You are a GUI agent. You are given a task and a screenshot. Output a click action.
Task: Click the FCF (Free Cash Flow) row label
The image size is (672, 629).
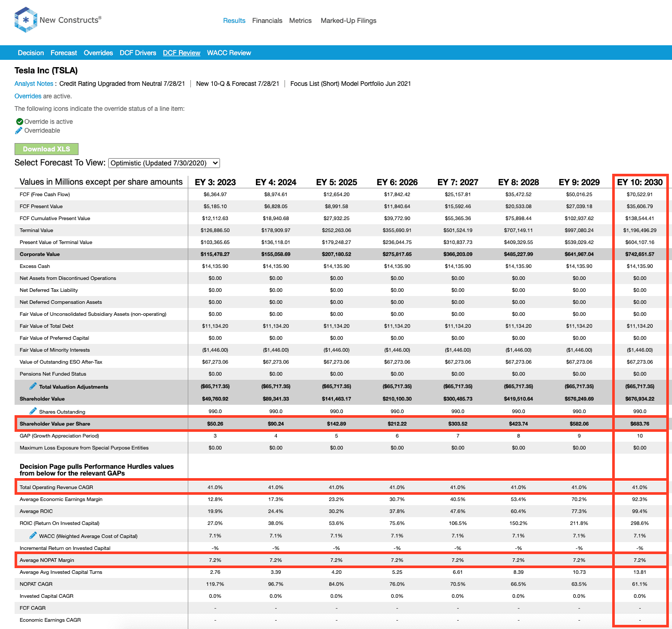tap(45, 195)
